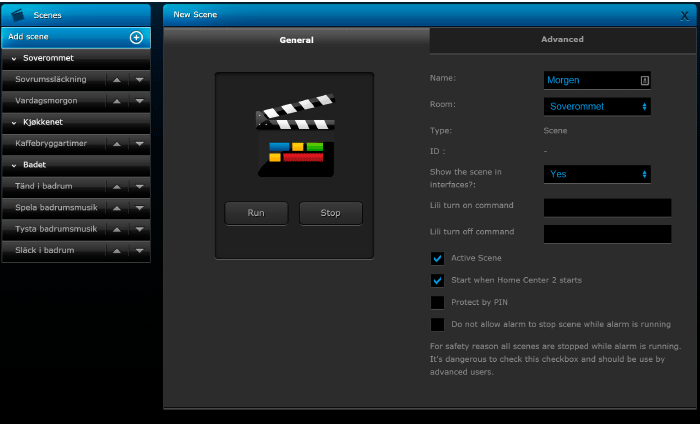
Task: Move Tysta badrumsmusik scene down with arrow
Action: point(140,229)
